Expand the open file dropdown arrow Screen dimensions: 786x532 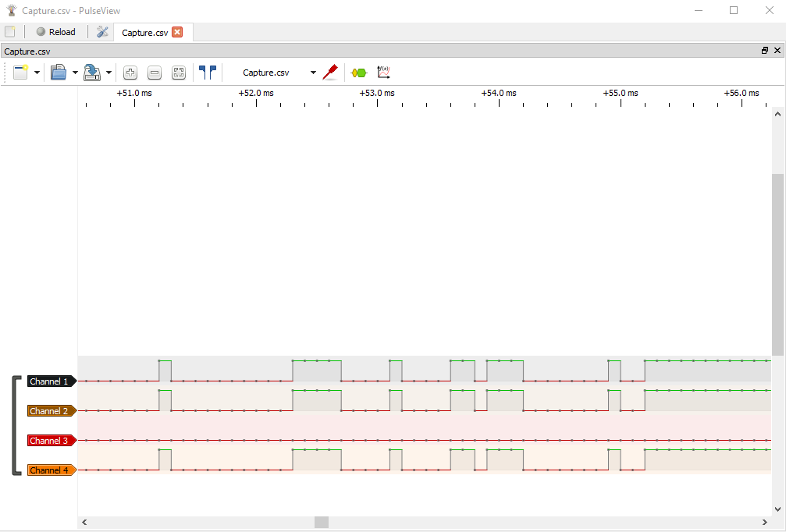coord(75,73)
